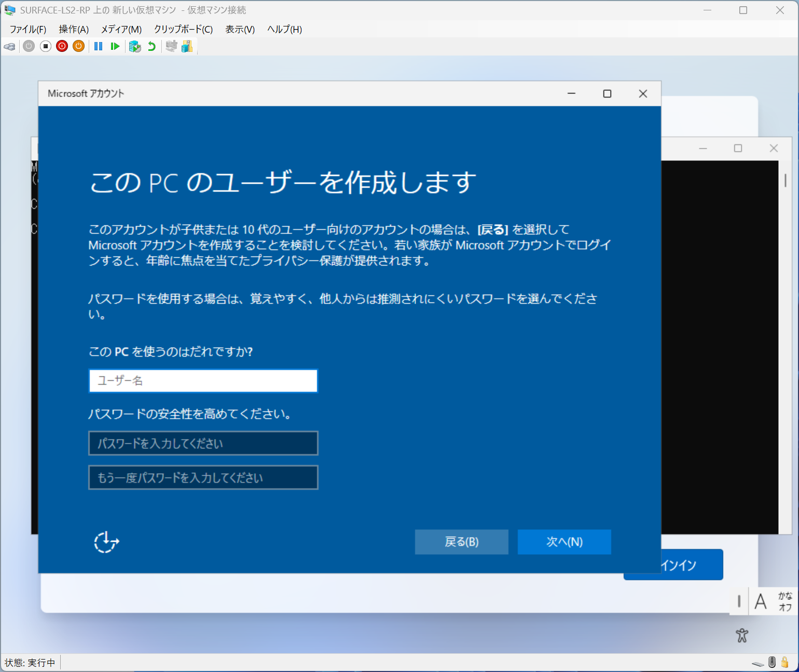Viewport: 799px width, 672px height.
Task: Send Ctrl+Alt+Del using the keyboard toolbar icon
Action: [9, 46]
